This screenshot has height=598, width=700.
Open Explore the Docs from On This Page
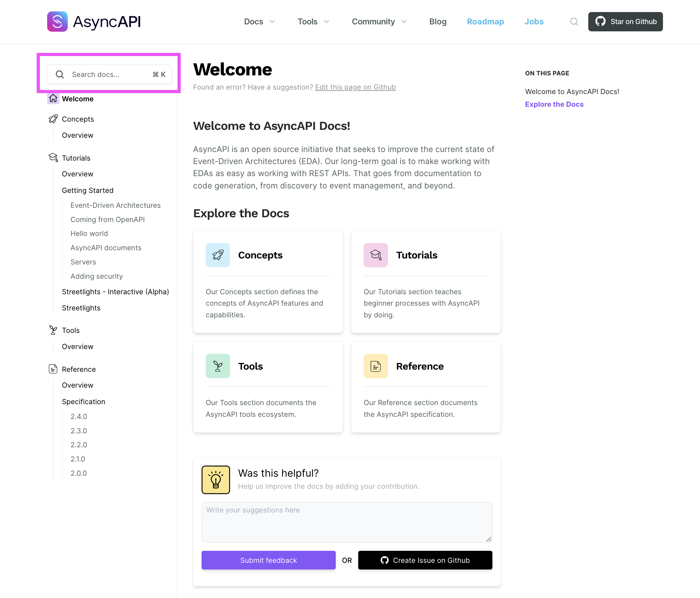pyautogui.click(x=554, y=104)
